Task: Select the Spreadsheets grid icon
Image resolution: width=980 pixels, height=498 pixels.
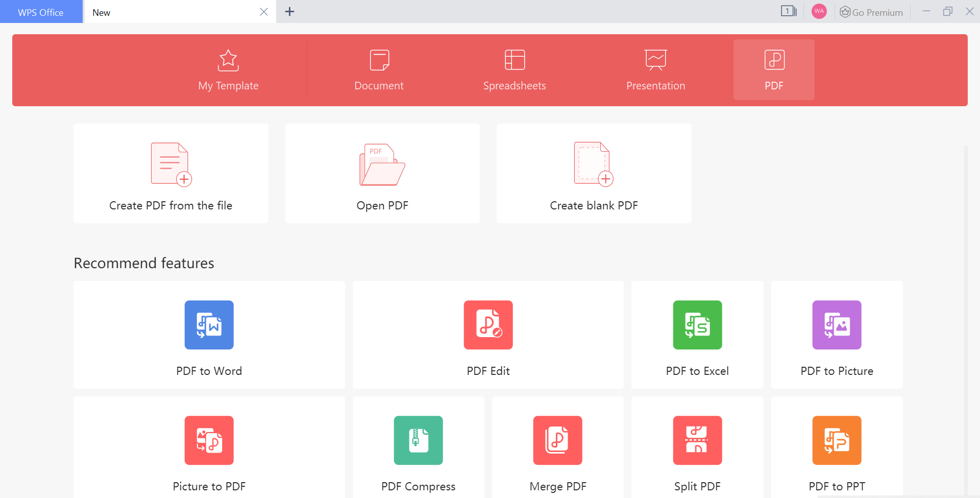Action: click(x=514, y=60)
